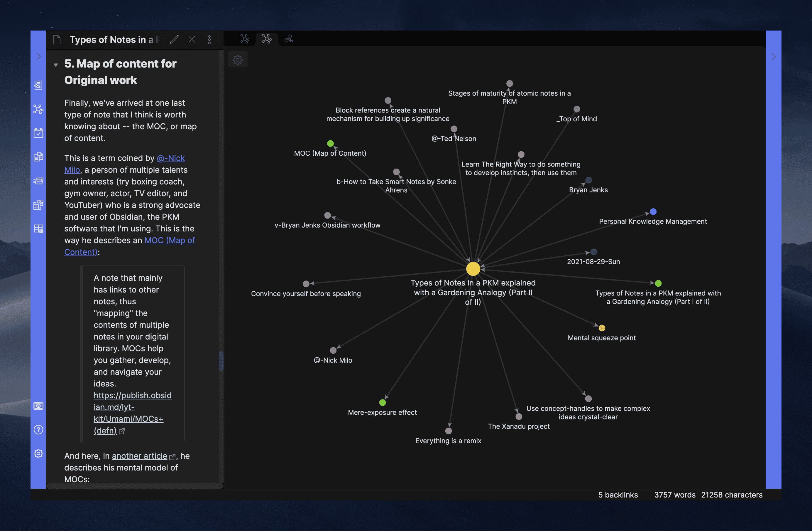812x531 pixels.
Task: Expand the right sidebar chevron
Action: pyautogui.click(x=773, y=56)
